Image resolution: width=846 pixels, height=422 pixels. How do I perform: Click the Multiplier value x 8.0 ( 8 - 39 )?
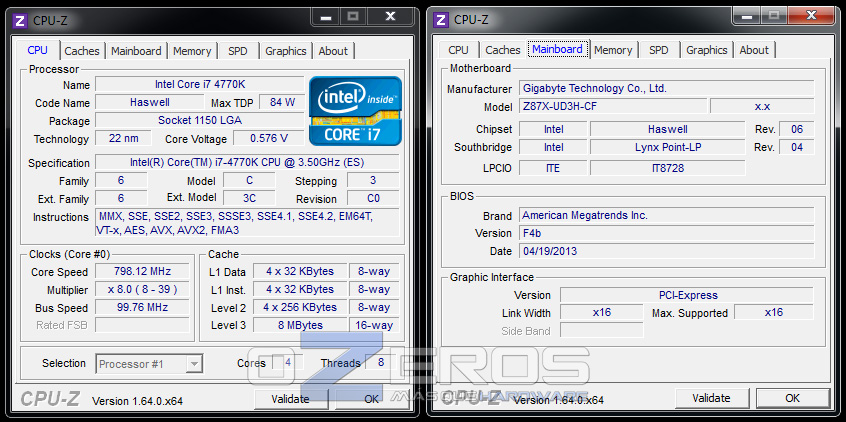[142, 289]
